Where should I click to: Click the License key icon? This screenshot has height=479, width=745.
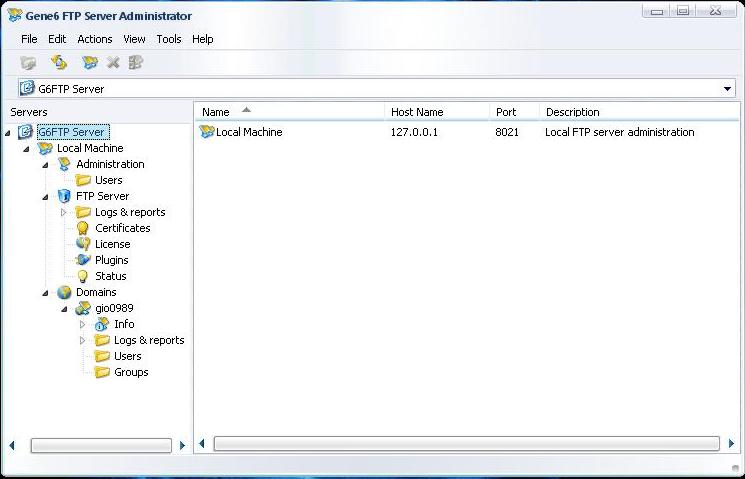coord(83,244)
